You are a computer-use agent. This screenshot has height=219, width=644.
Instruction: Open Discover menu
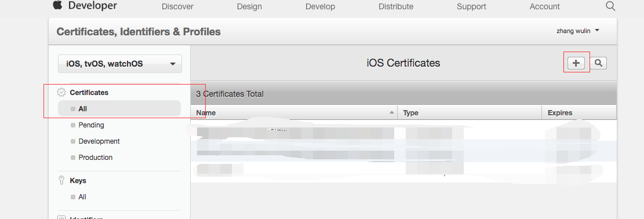(x=177, y=6)
